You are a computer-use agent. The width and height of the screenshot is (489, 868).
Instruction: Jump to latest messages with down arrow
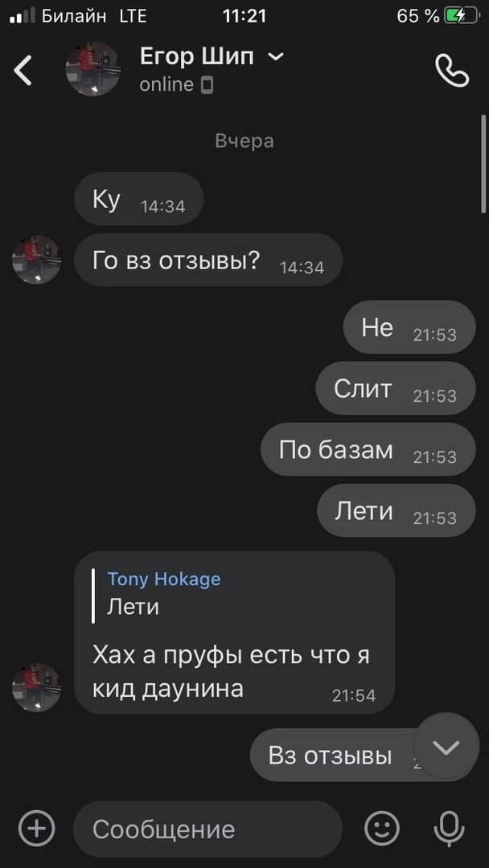click(x=446, y=746)
